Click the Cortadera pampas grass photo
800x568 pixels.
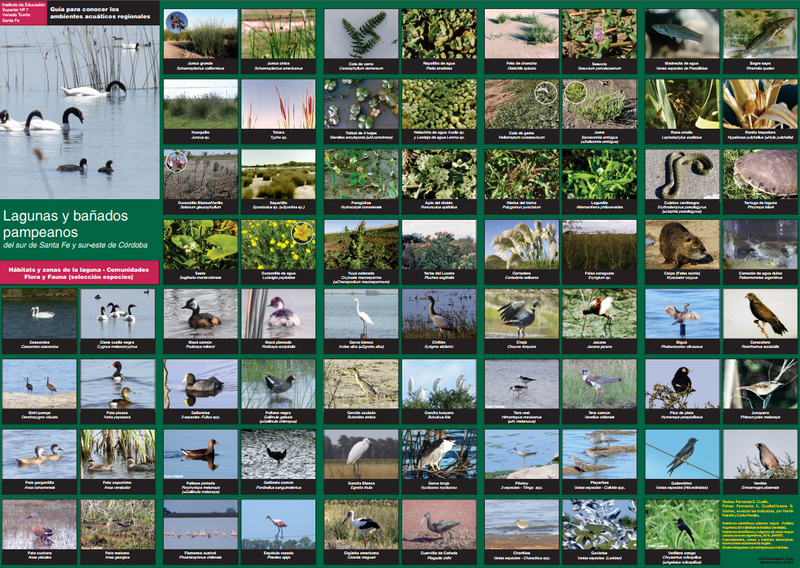[520, 244]
